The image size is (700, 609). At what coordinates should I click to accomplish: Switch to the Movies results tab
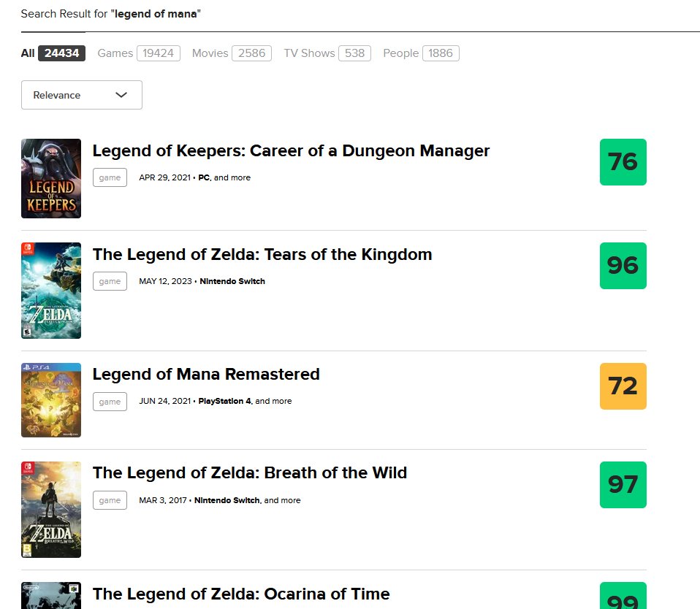pyautogui.click(x=210, y=53)
